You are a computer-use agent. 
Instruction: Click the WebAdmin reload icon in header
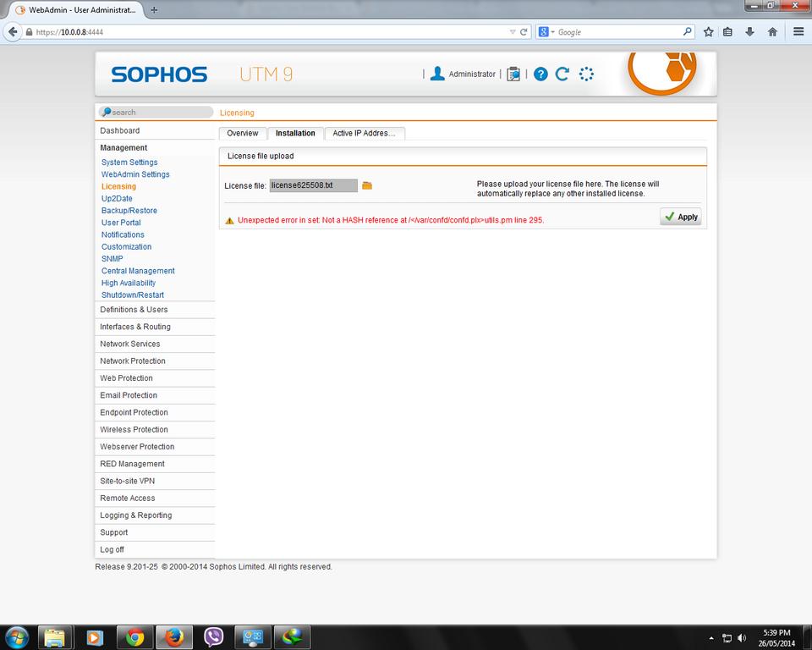point(562,74)
